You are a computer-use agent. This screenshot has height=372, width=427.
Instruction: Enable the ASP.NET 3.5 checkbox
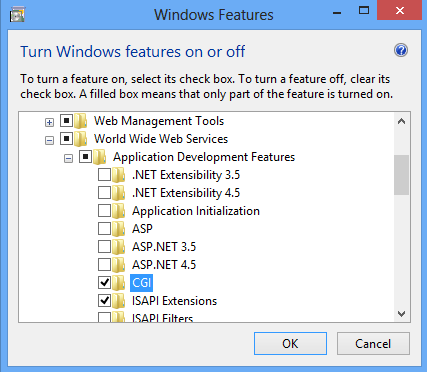104,246
